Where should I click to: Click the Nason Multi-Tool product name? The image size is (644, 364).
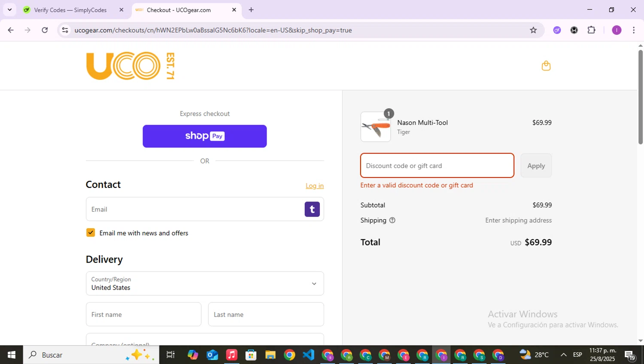click(x=422, y=122)
